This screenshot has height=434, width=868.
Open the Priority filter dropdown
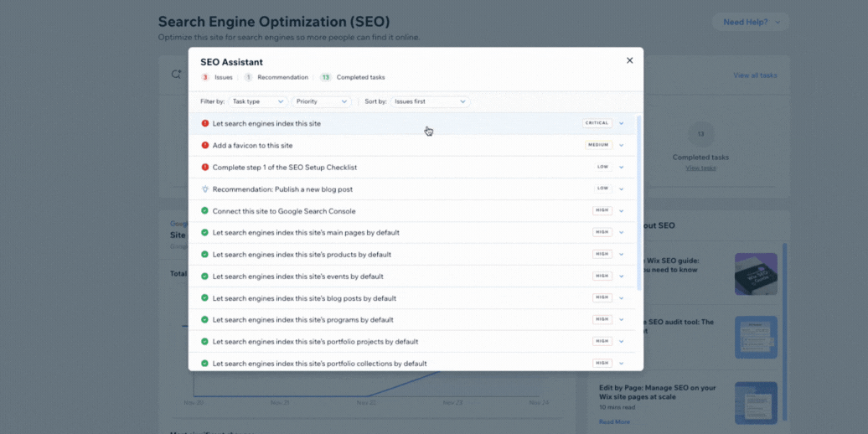321,102
